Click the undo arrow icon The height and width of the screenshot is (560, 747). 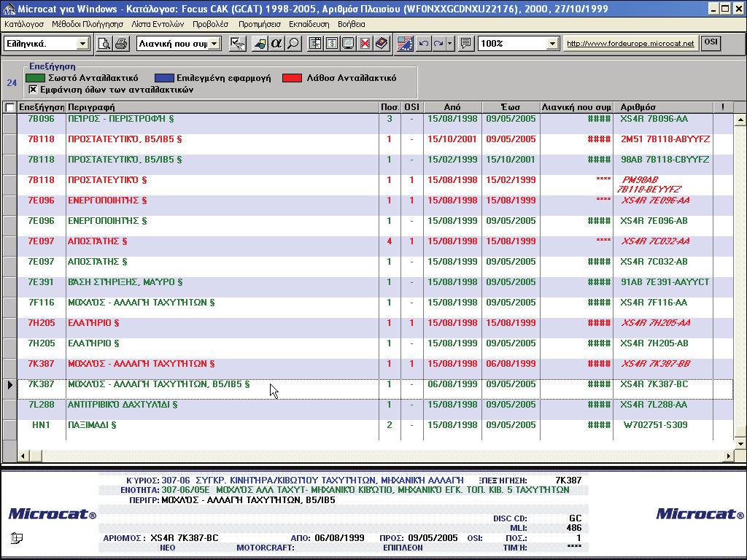(423, 44)
